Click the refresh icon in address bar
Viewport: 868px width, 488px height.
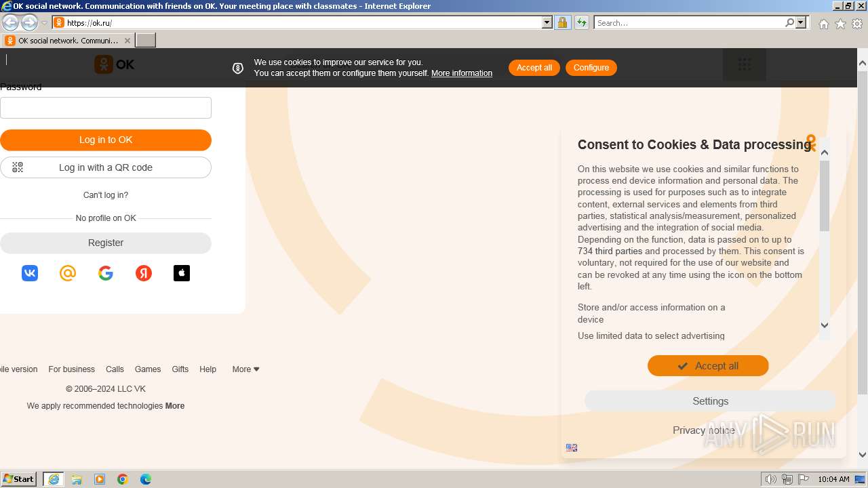pos(581,22)
